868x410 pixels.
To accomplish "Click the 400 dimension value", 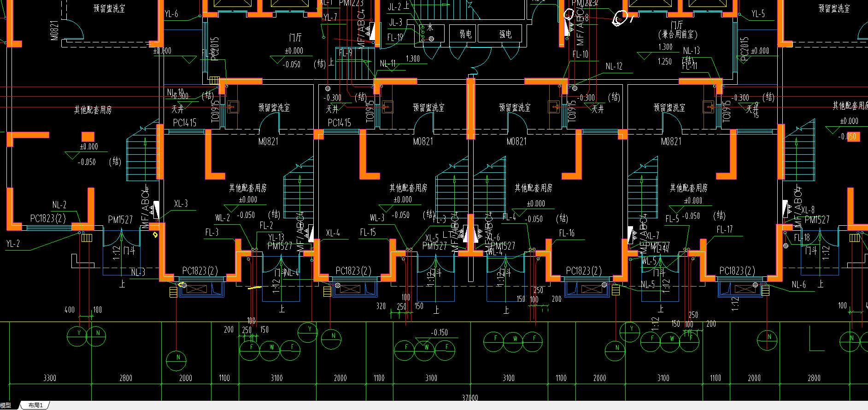I will click(x=70, y=310).
